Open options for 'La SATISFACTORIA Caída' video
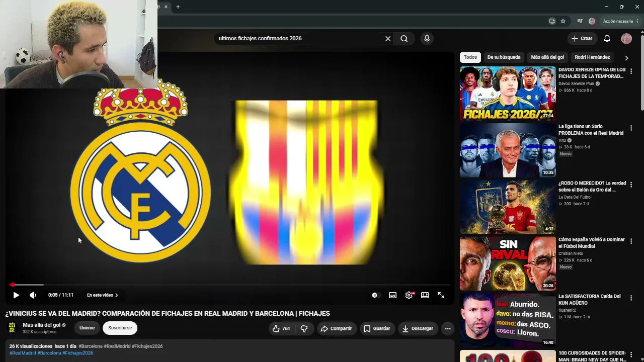The height and width of the screenshot is (362, 644). pyautogui.click(x=631, y=298)
